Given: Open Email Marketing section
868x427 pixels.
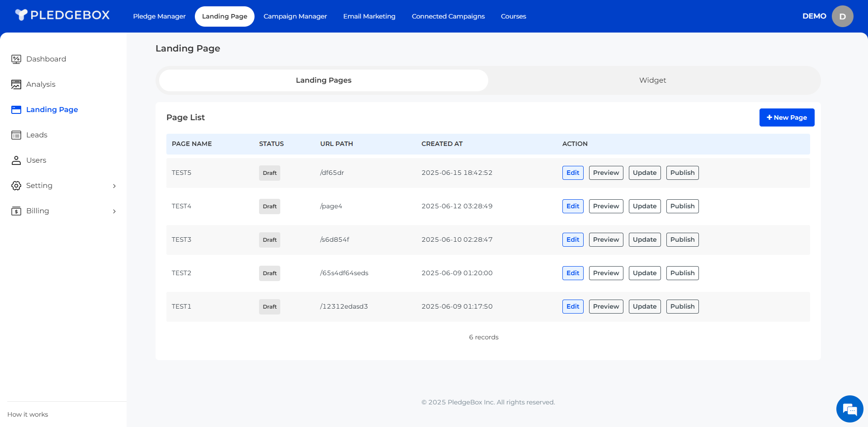Looking at the screenshot, I should [369, 16].
